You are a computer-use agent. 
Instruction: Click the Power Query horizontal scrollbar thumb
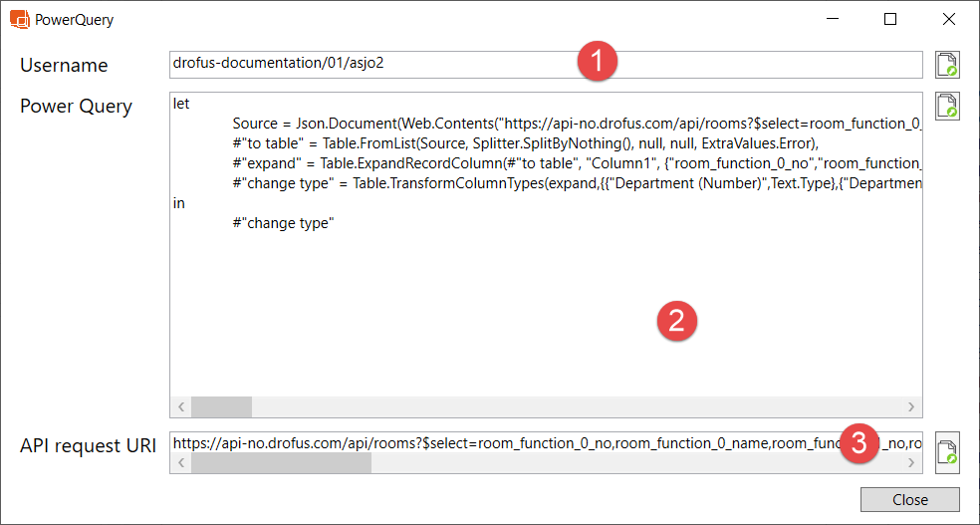(x=221, y=406)
